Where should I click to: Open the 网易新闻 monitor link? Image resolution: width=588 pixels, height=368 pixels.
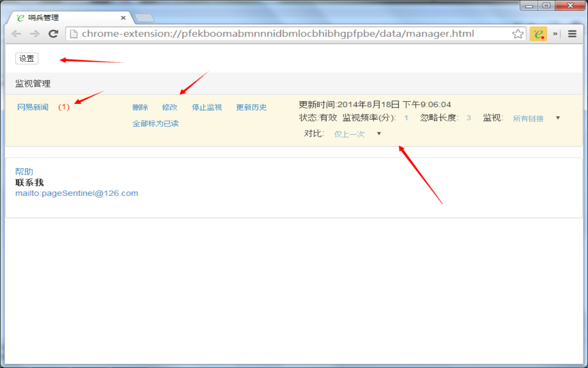[33, 107]
